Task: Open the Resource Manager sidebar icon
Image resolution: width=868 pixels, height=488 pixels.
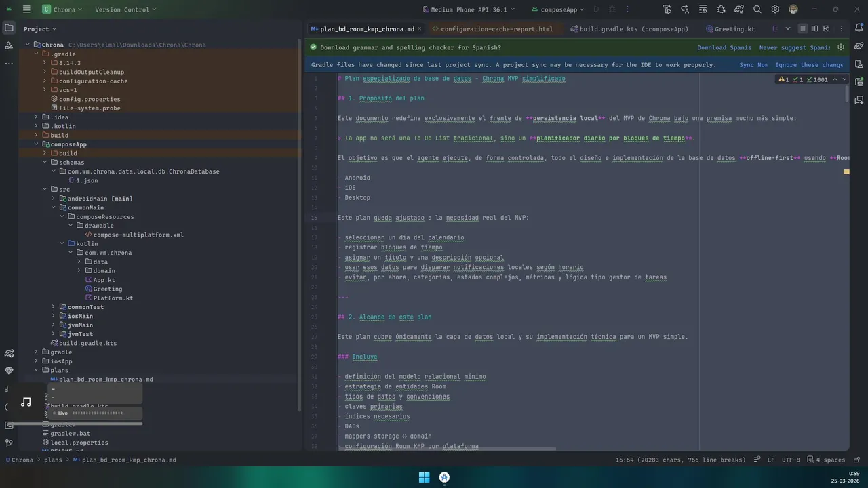Action: 9,45
